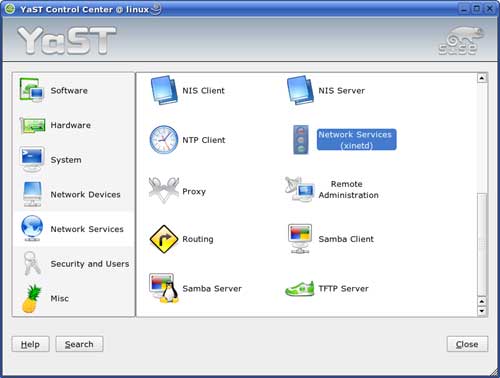Select the Samba Server label

(212, 289)
